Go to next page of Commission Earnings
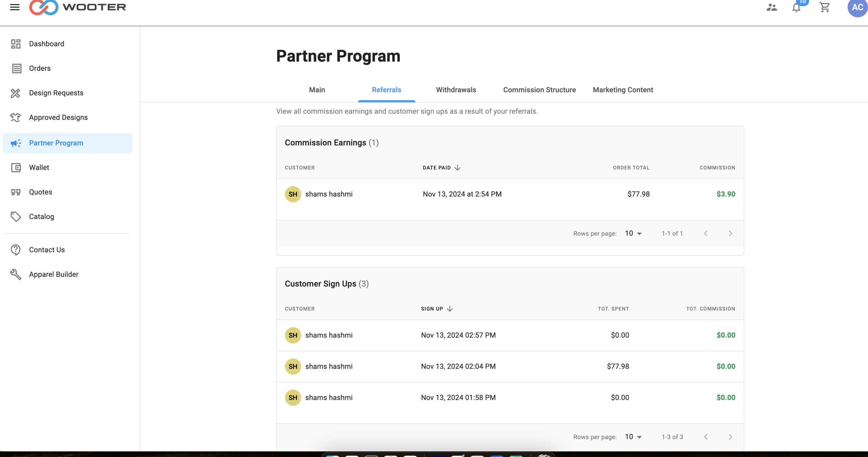868x457 pixels. point(730,233)
